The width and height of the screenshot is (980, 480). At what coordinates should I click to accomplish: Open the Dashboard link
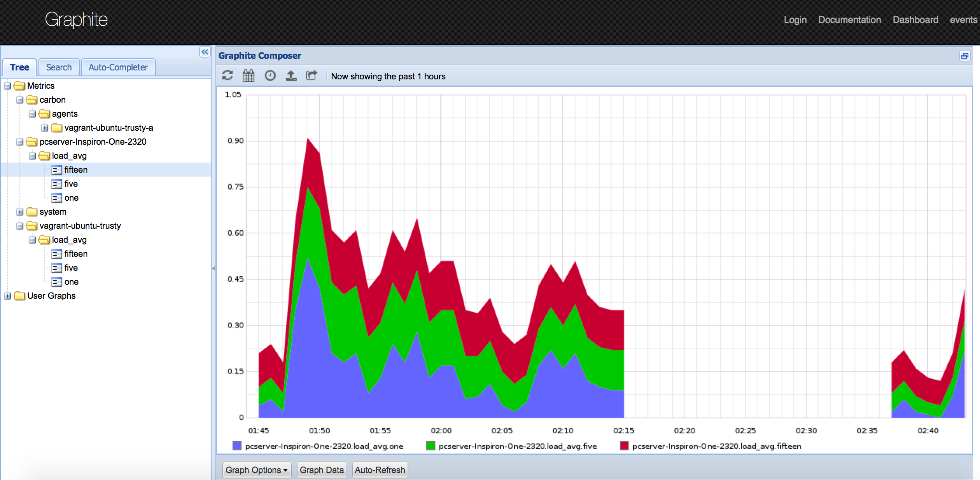[x=915, y=20]
